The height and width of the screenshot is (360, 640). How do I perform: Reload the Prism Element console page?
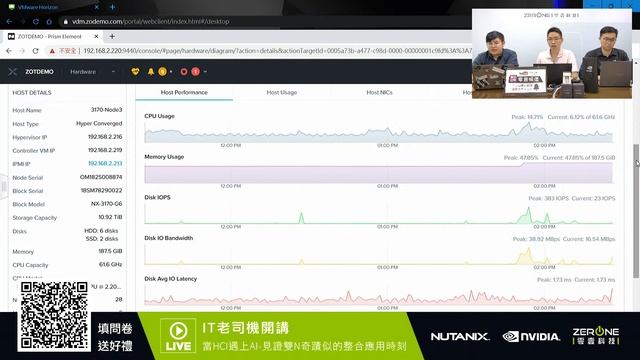click(x=36, y=51)
